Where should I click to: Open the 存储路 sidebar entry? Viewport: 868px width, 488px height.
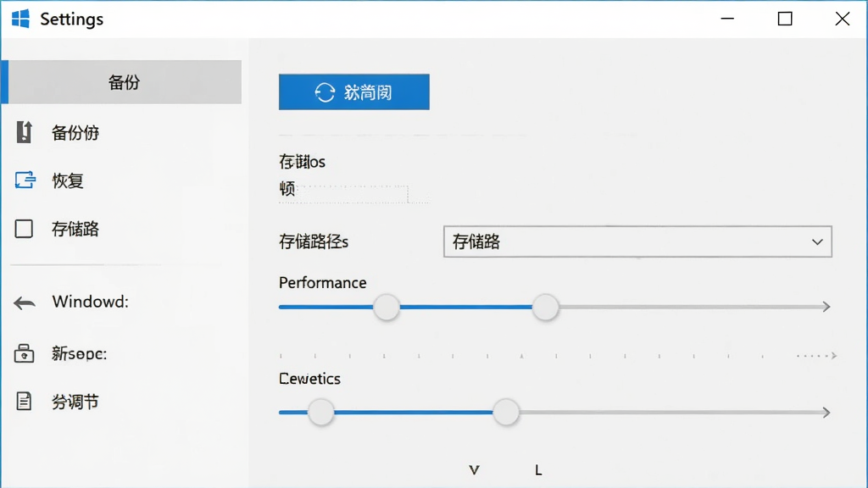[75, 229]
